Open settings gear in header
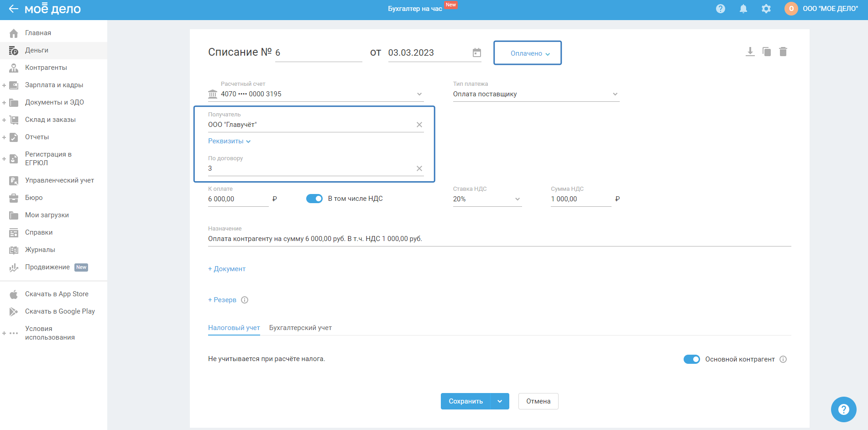The image size is (868, 430). 766,9
